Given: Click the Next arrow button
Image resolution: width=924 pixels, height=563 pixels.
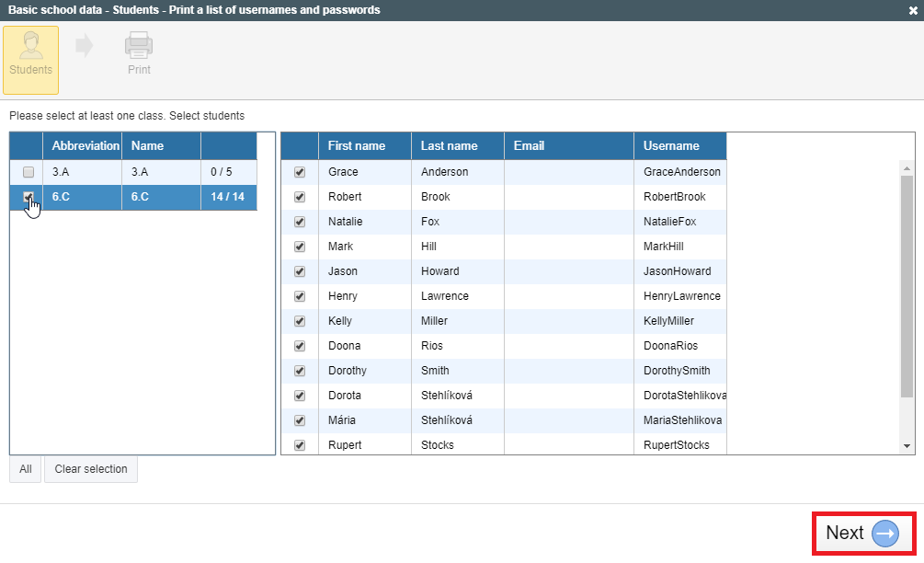Looking at the screenshot, I should 864,533.
